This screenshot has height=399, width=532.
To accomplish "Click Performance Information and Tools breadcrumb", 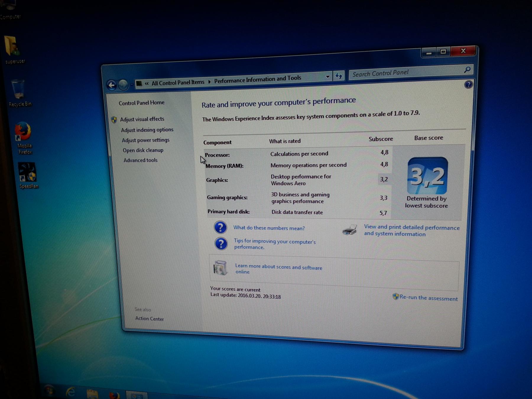I will click(x=257, y=79).
